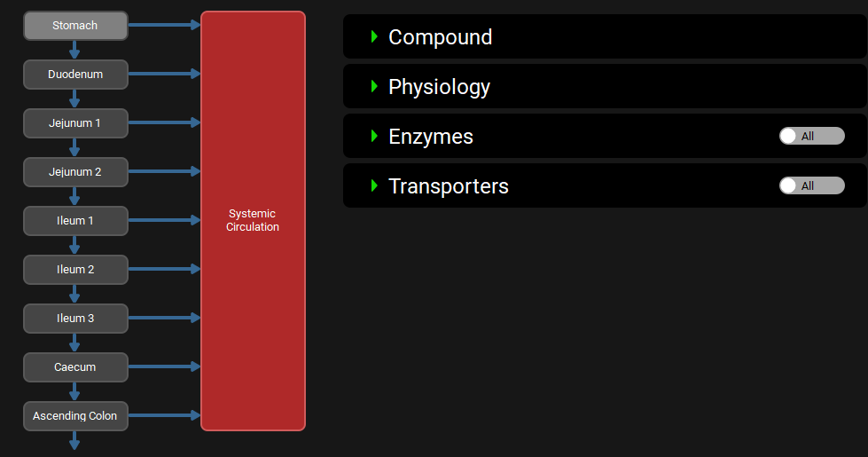Select the Stomach compartment node
Image resolution: width=868 pixels, height=457 pixels.
(x=75, y=26)
